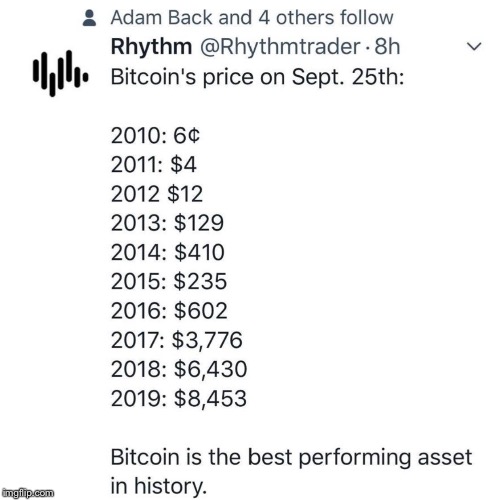The height and width of the screenshot is (500, 501).
Task: Click the best performing asset sentence
Action: (291, 472)
